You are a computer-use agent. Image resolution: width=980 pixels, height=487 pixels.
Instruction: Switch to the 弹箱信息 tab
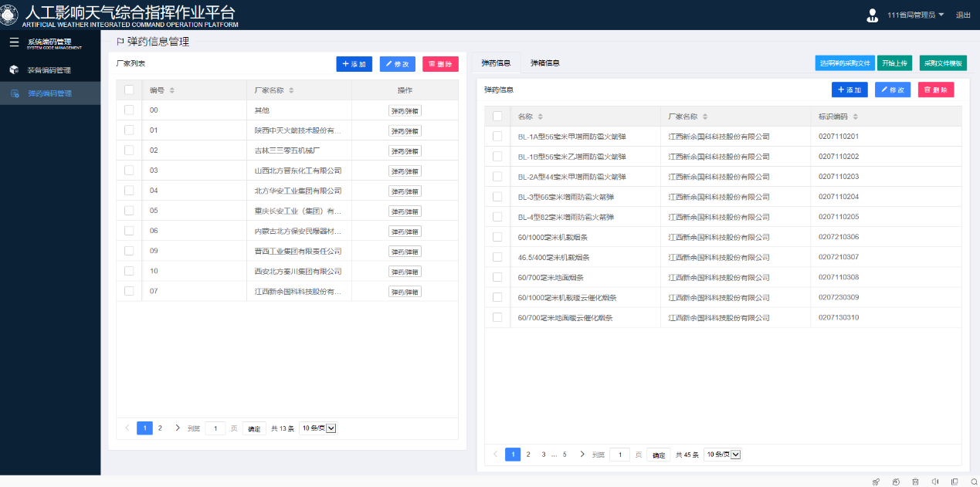(545, 63)
